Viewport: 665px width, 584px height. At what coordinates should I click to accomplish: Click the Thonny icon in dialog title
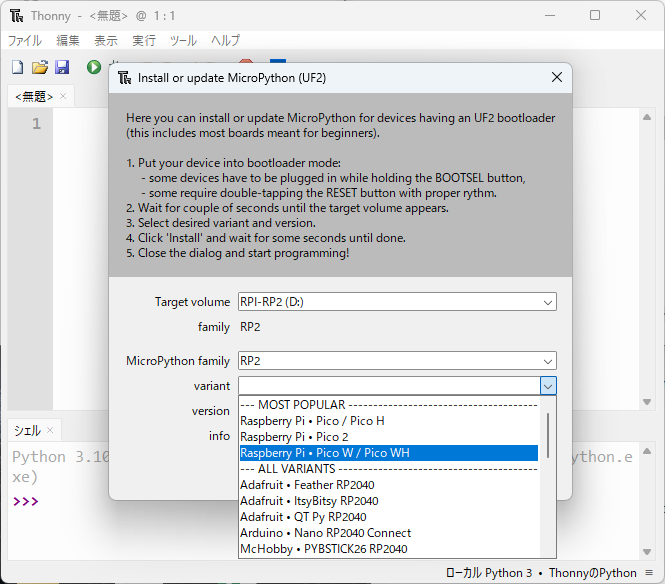tap(124, 78)
